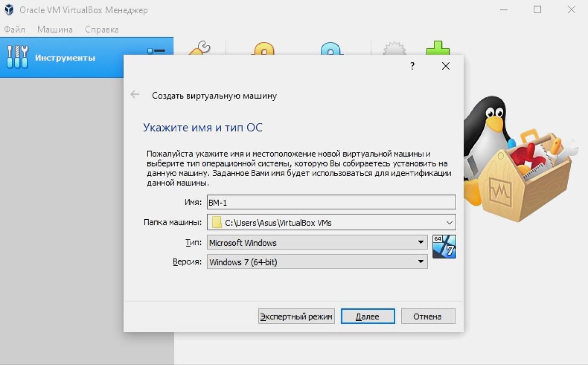
Task: Click the Отмена button
Action: (428, 316)
